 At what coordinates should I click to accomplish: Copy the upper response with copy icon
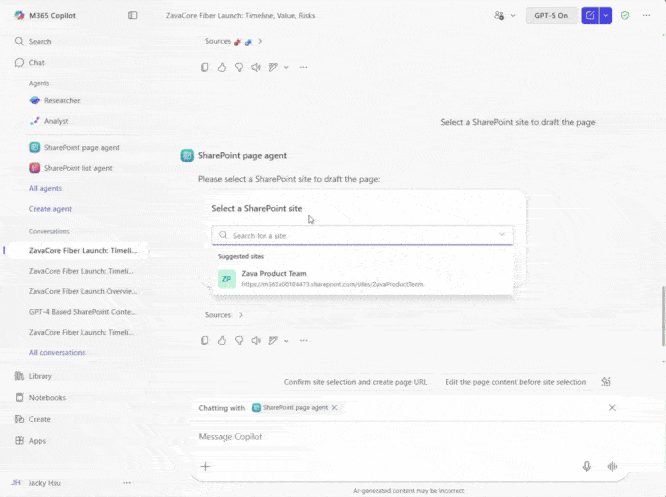click(205, 67)
